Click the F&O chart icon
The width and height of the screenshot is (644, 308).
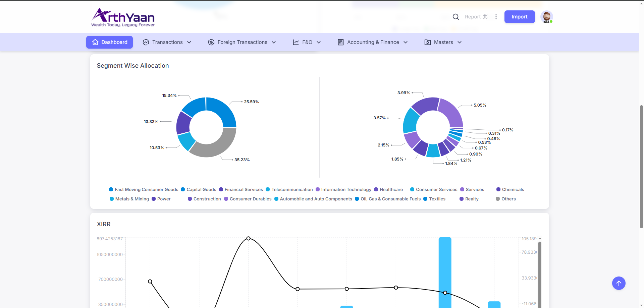(x=296, y=42)
